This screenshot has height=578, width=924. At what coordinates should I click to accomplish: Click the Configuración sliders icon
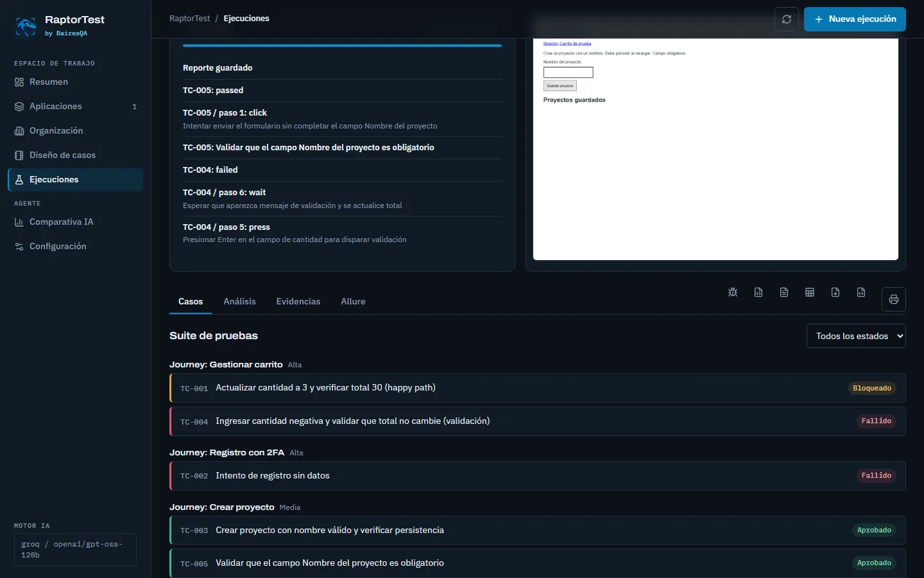coord(19,247)
